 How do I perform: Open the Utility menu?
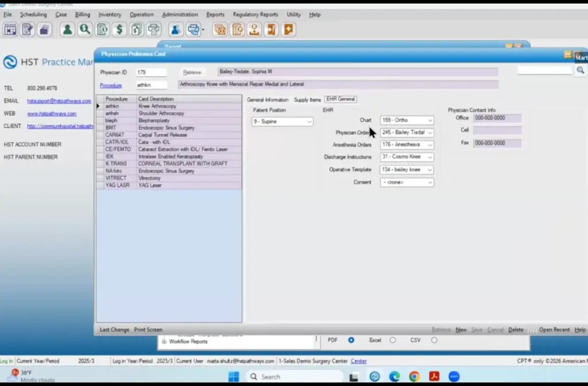[293, 14]
